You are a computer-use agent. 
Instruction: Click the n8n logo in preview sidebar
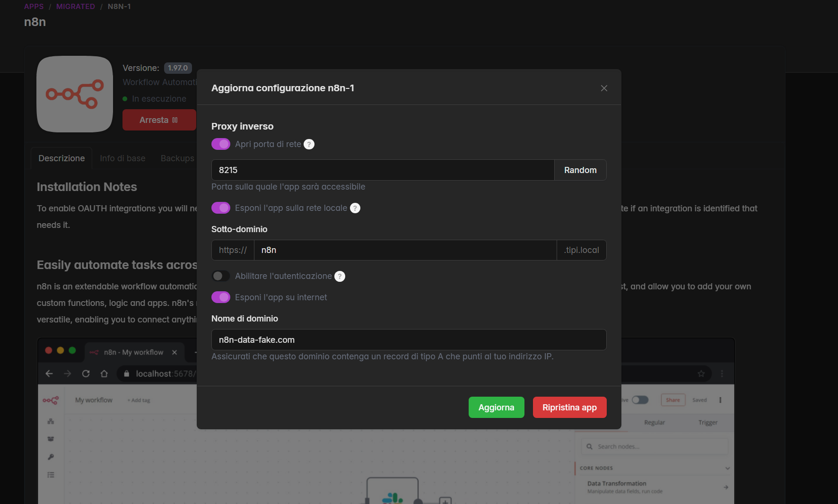tap(51, 400)
